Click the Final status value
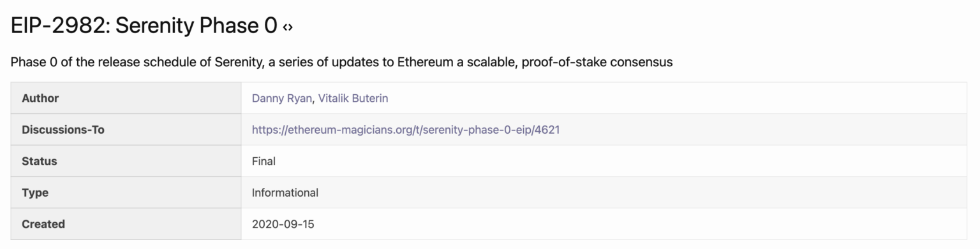 264,161
